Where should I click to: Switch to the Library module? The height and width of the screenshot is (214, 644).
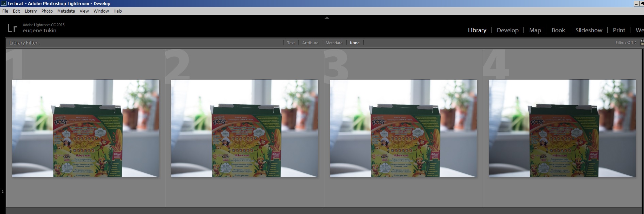tap(477, 30)
